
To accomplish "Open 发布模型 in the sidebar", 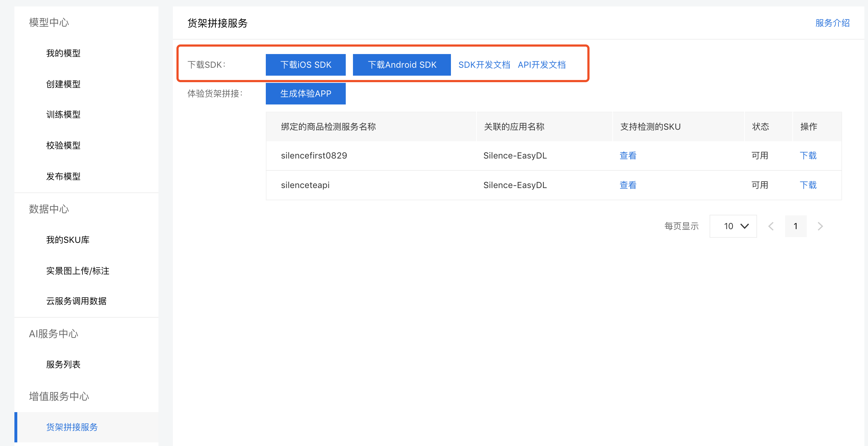I will pos(63,177).
